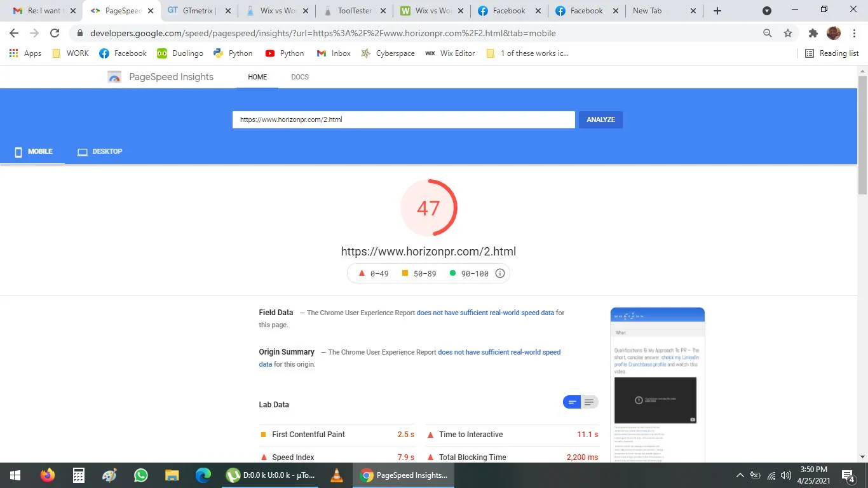Open the tab search dropdown
Image resolution: width=868 pixels, height=488 pixels.
coord(767,11)
